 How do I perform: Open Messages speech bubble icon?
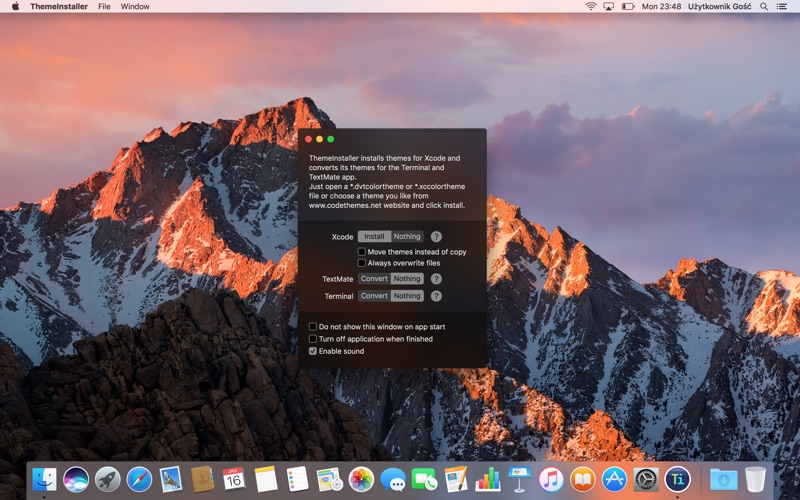[393, 480]
